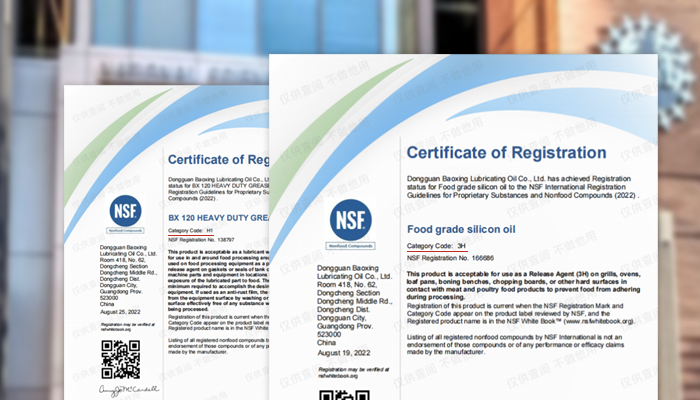Screen dimensions: 700x400
Task: Click the 'Listing of all registered nonfood' paragraph on the left
Action: [218, 346]
